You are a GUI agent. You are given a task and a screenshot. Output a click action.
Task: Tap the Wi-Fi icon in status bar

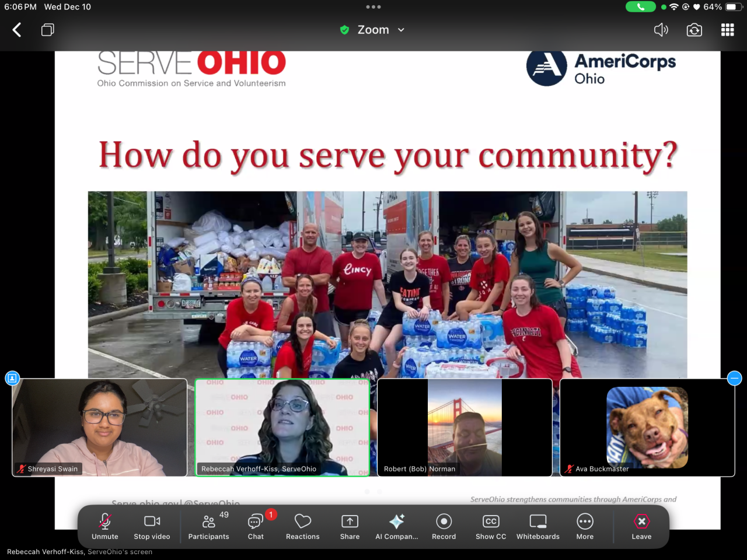point(674,7)
